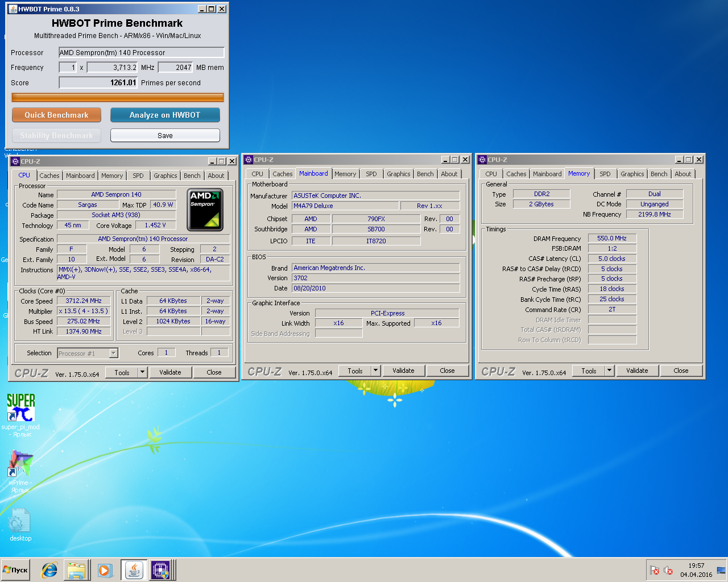
Task: Select the wPrime desktop shortcut
Action: point(20,472)
